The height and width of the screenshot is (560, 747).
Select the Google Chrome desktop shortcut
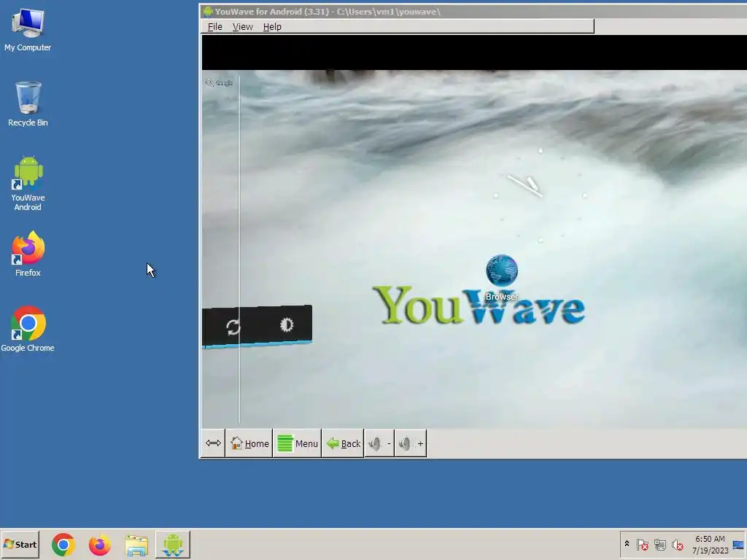click(x=28, y=329)
